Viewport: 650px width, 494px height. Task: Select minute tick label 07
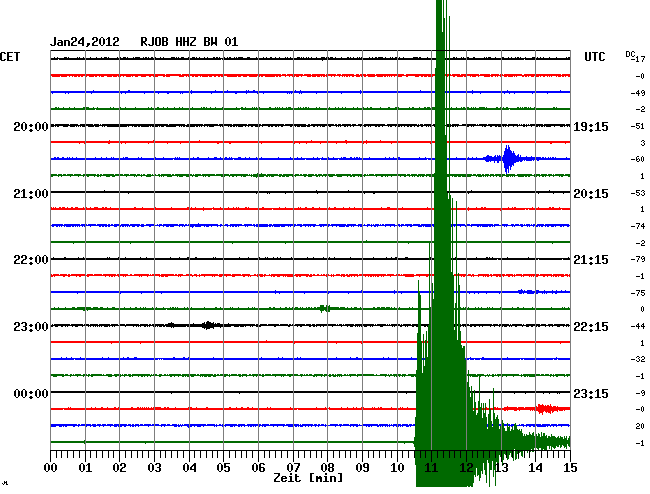click(x=293, y=468)
